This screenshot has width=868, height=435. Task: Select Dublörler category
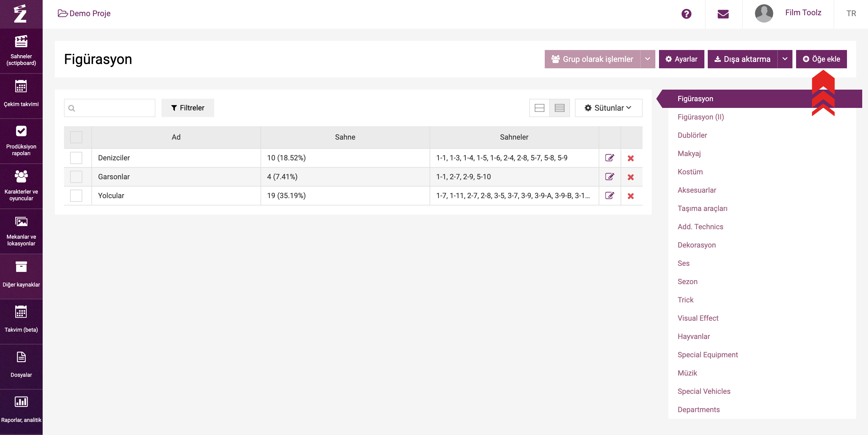(x=693, y=135)
